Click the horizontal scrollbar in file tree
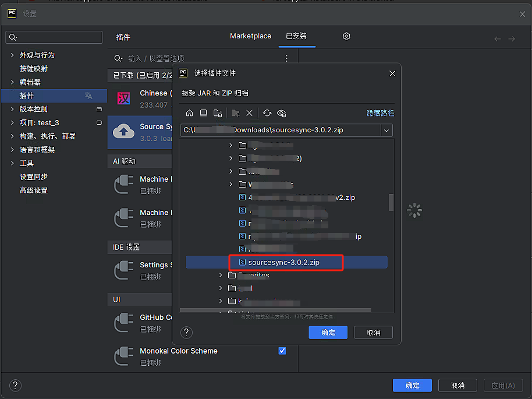This screenshot has width=532, height=399. click(275, 310)
